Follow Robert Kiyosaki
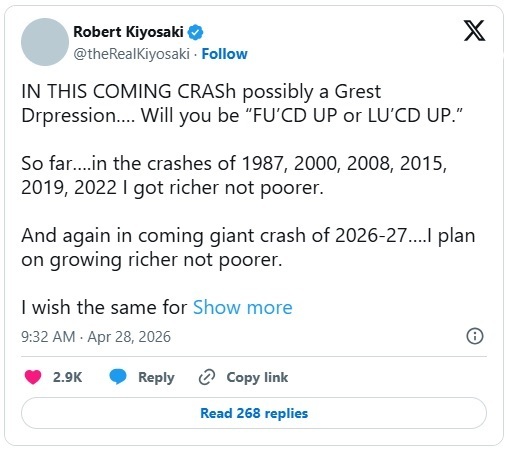Image resolution: width=509 pixels, height=451 pixels. coord(225,54)
